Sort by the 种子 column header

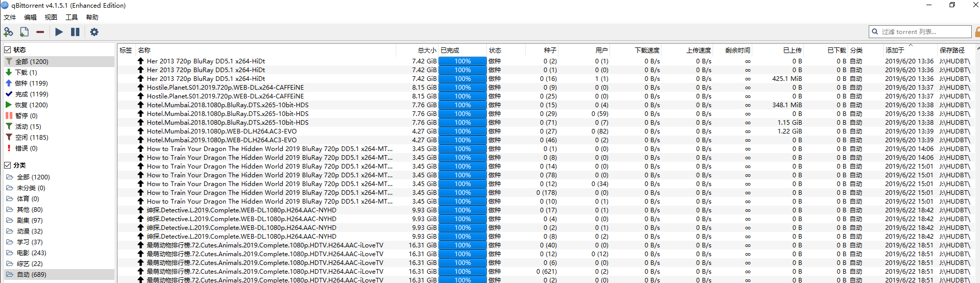coord(542,51)
